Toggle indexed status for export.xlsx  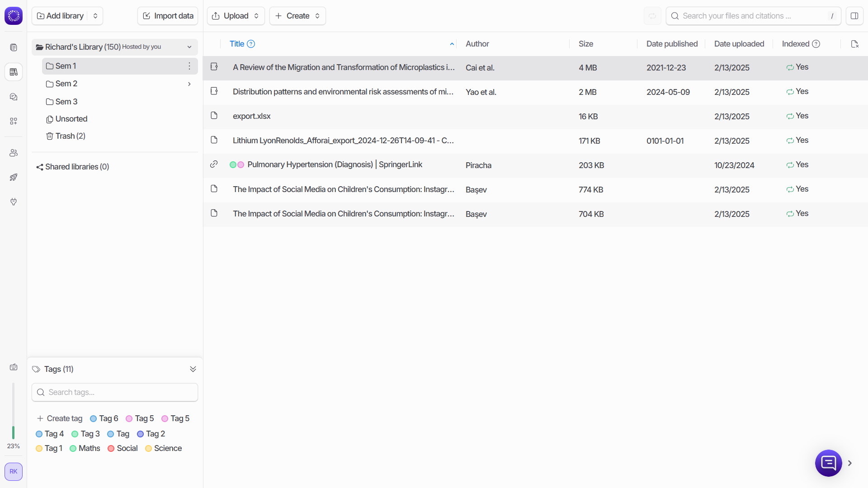790,116
